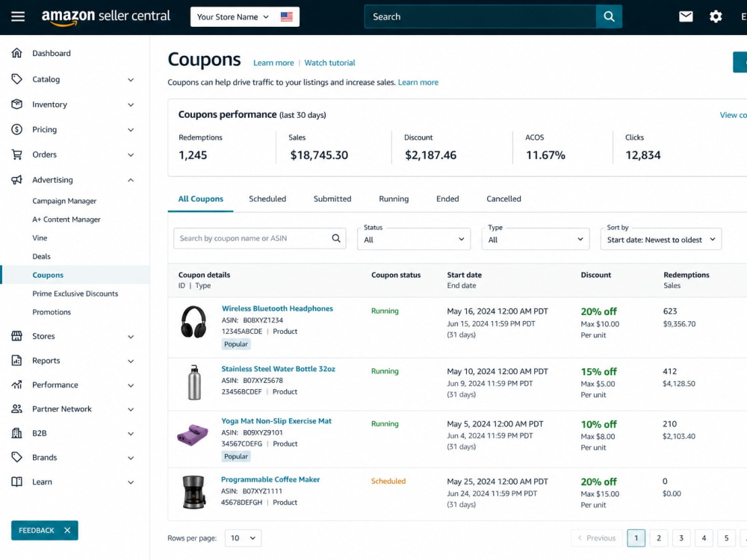This screenshot has width=747, height=560.
Task: Click the Performance graph icon
Action: tap(16, 385)
